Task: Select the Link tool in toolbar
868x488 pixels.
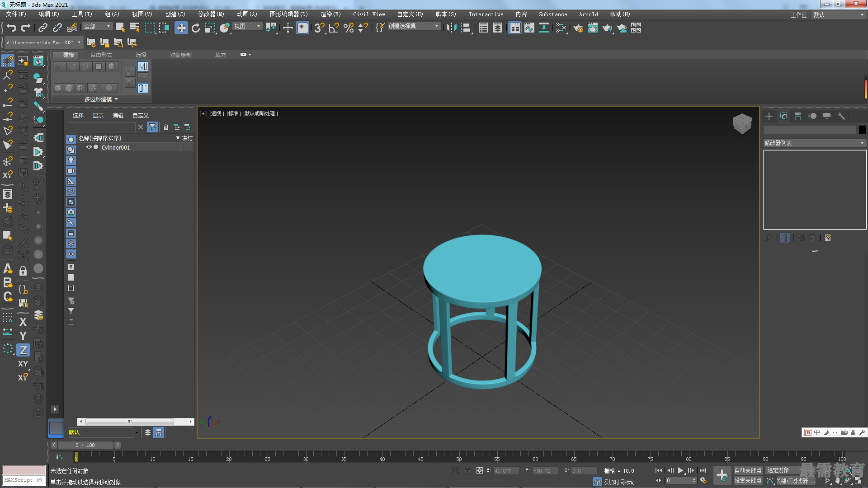Action: [43, 28]
